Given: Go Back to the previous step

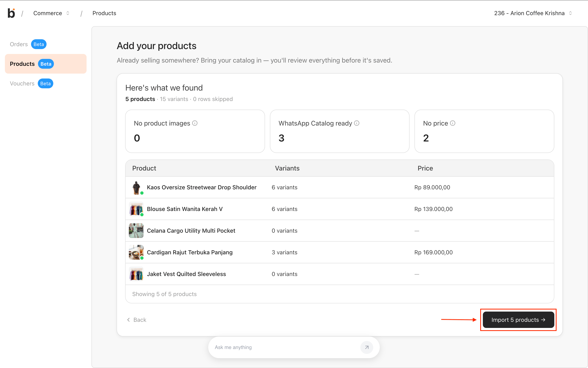Looking at the screenshot, I should (x=137, y=320).
